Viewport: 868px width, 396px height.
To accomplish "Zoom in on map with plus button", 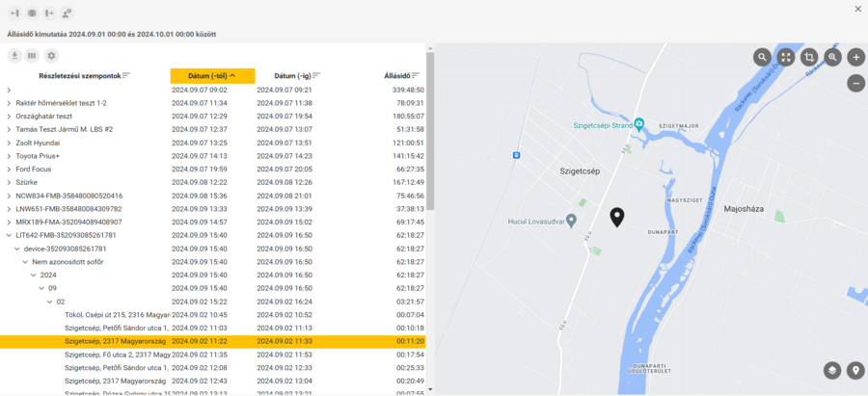I will [856, 57].
